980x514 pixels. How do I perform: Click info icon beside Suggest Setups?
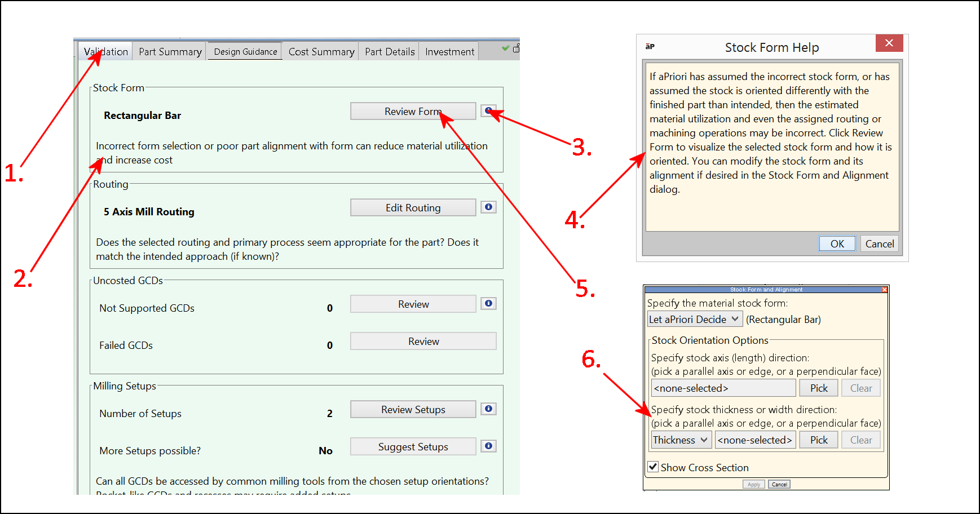click(x=488, y=446)
